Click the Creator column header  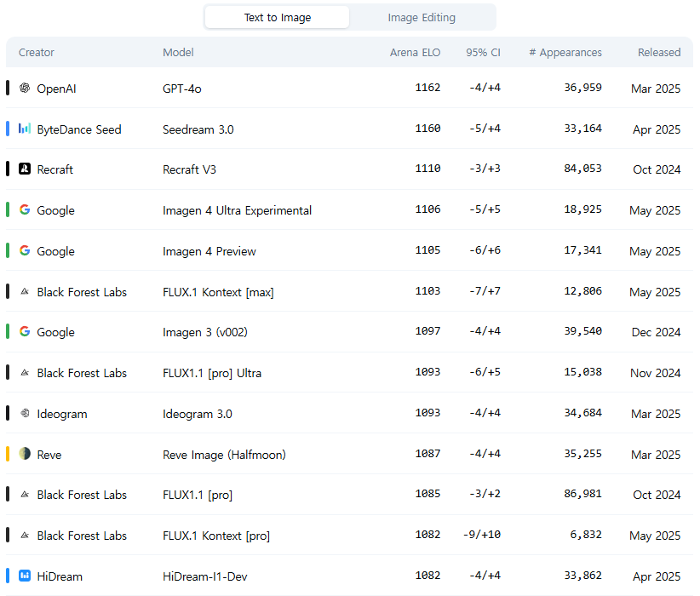pos(36,53)
